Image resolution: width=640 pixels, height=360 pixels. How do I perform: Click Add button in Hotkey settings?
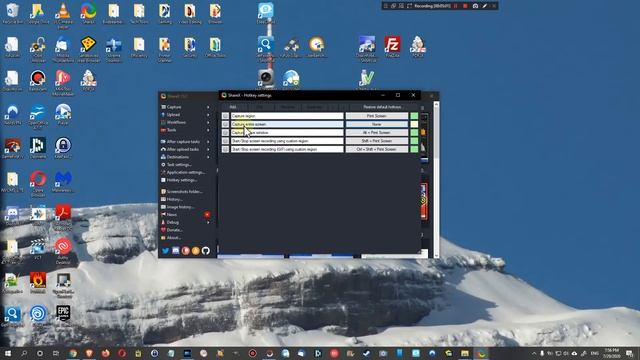233,107
